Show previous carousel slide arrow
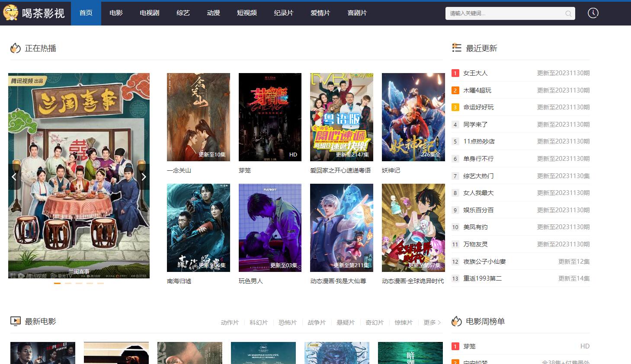Screen dimensions: 631x364 click(14, 176)
